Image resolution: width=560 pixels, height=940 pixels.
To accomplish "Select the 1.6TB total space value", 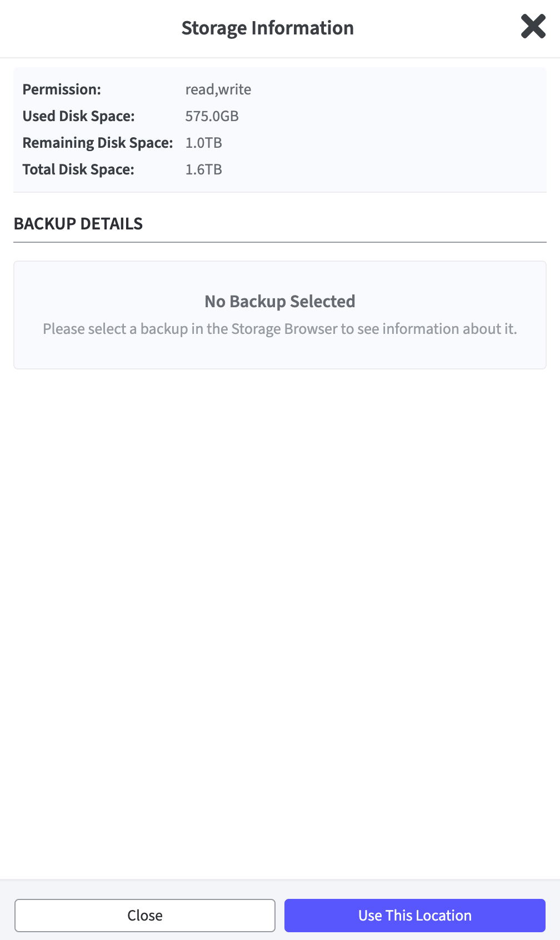I will click(203, 169).
